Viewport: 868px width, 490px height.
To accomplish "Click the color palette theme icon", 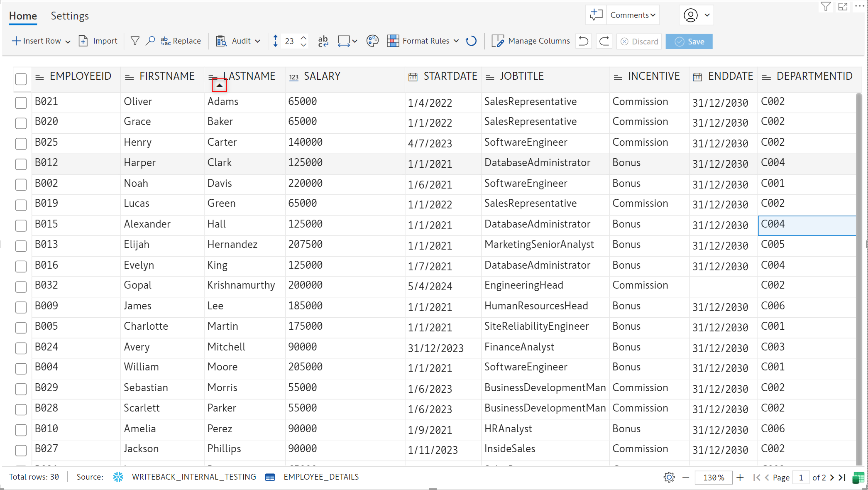I will pyautogui.click(x=372, y=41).
